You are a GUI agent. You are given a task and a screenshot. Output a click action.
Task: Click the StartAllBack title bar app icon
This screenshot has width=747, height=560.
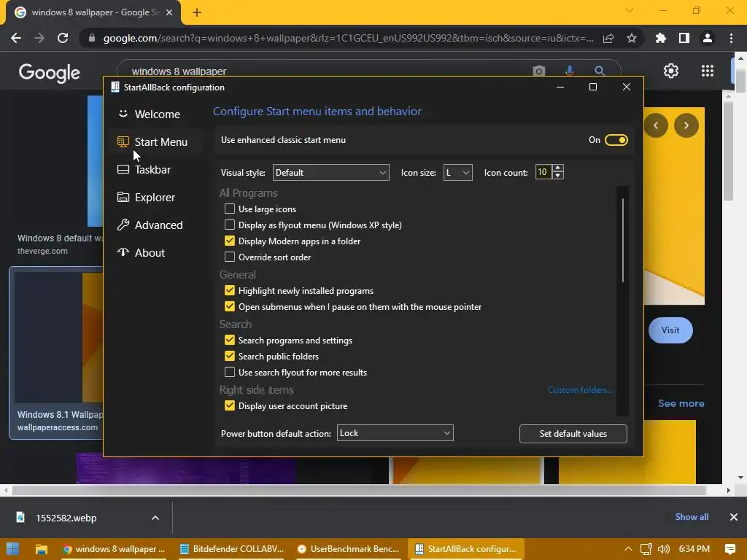click(115, 87)
